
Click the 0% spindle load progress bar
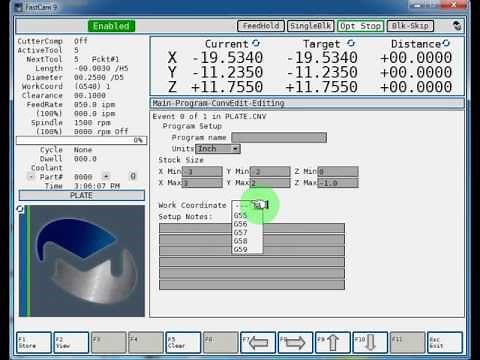coord(81,140)
